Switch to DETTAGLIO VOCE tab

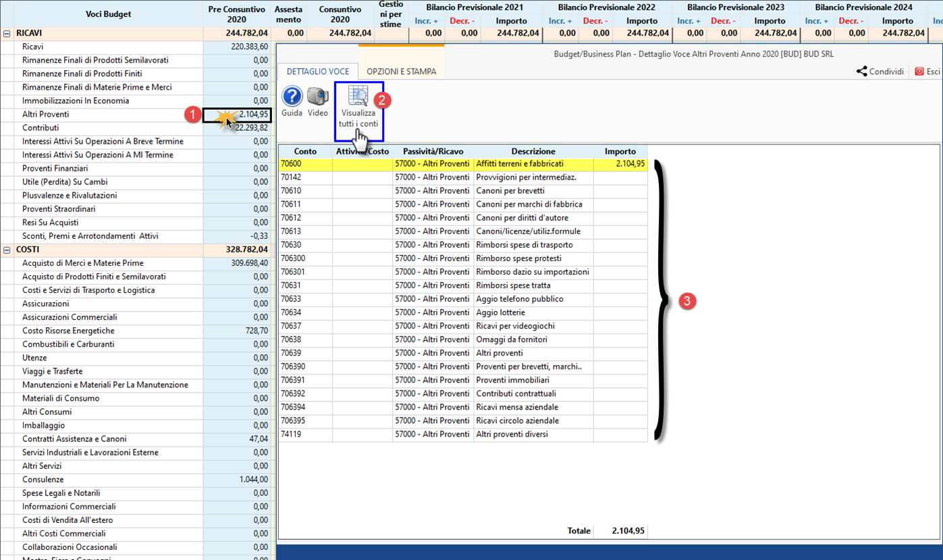(x=318, y=72)
